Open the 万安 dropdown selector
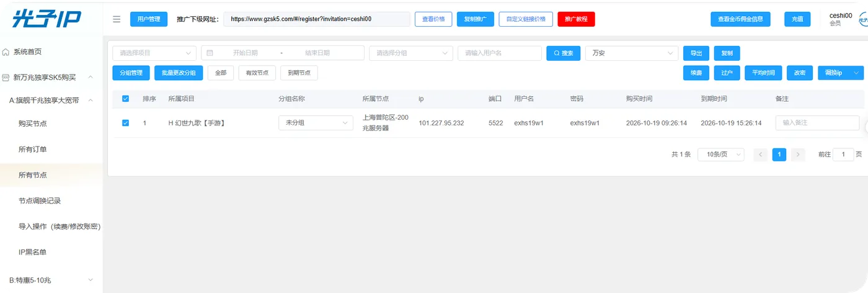 tap(632, 53)
